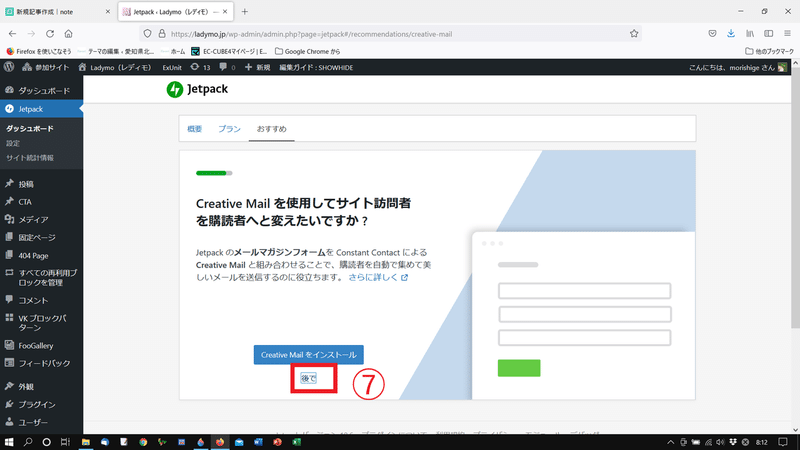
Task: Open the WordPress logo menu
Action: click(x=9, y=67)
